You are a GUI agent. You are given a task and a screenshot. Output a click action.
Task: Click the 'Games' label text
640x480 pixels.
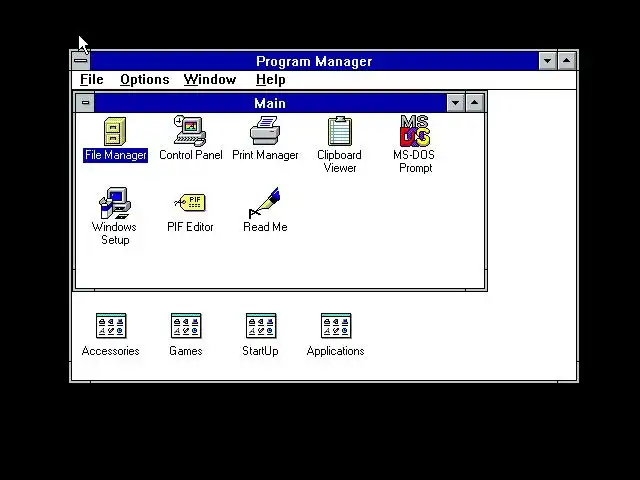click(186, 351)
